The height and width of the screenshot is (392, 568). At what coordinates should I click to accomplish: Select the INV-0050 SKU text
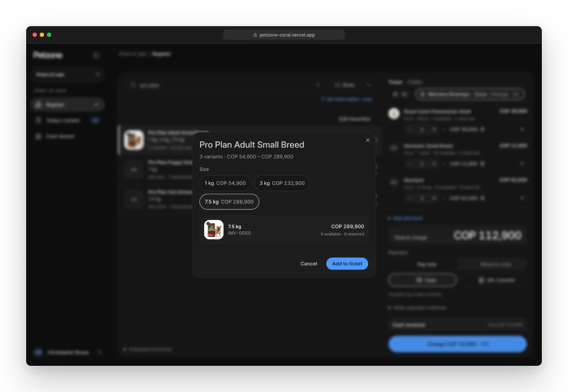click(239, 233)
